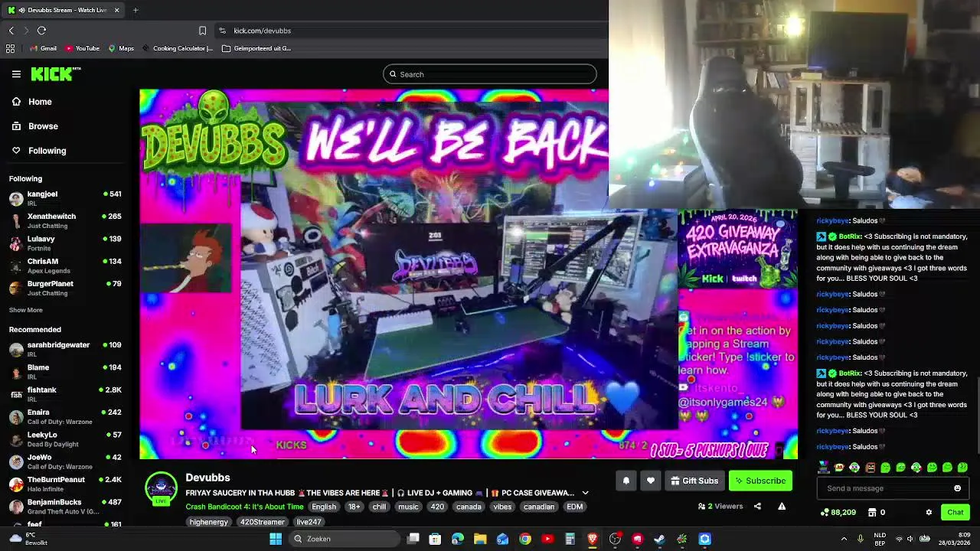Select the 18+ tag

[x=354, y=507]
